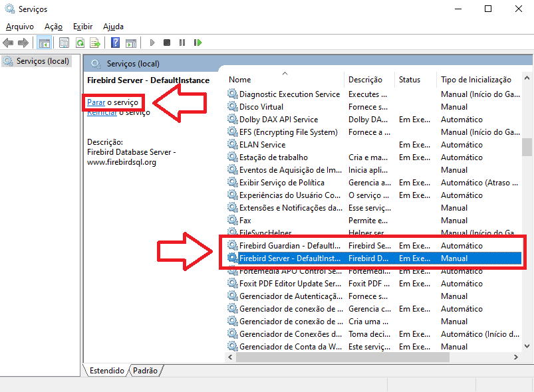Select the Firebird Guardian service row
Viewport: 534px width, 392px height.
click(x=289, y=246)
